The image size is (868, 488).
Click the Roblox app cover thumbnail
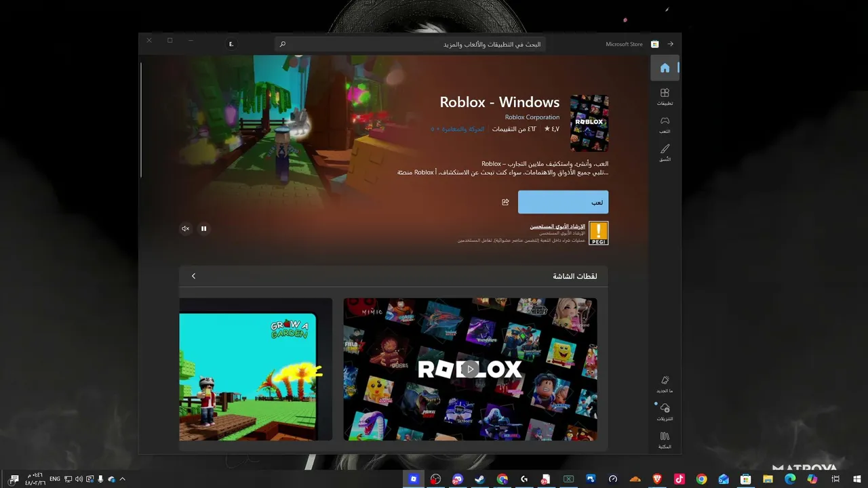tap(589, 123)
